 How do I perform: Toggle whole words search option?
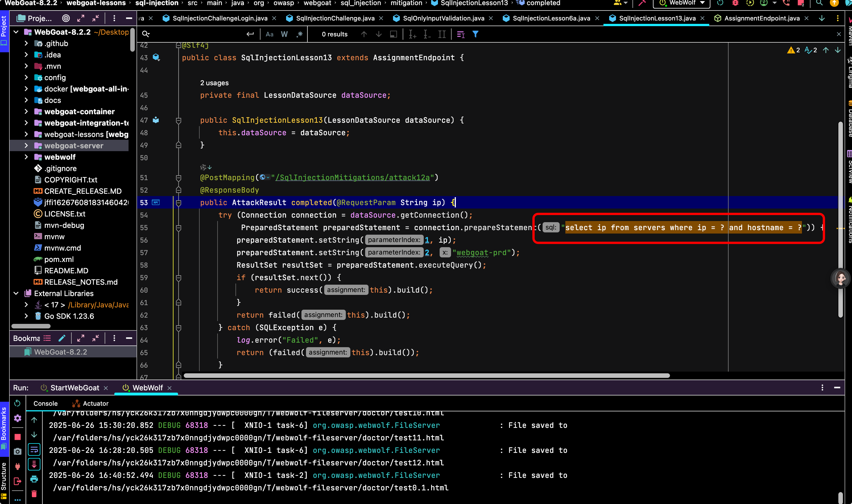(x=284, y=34)
